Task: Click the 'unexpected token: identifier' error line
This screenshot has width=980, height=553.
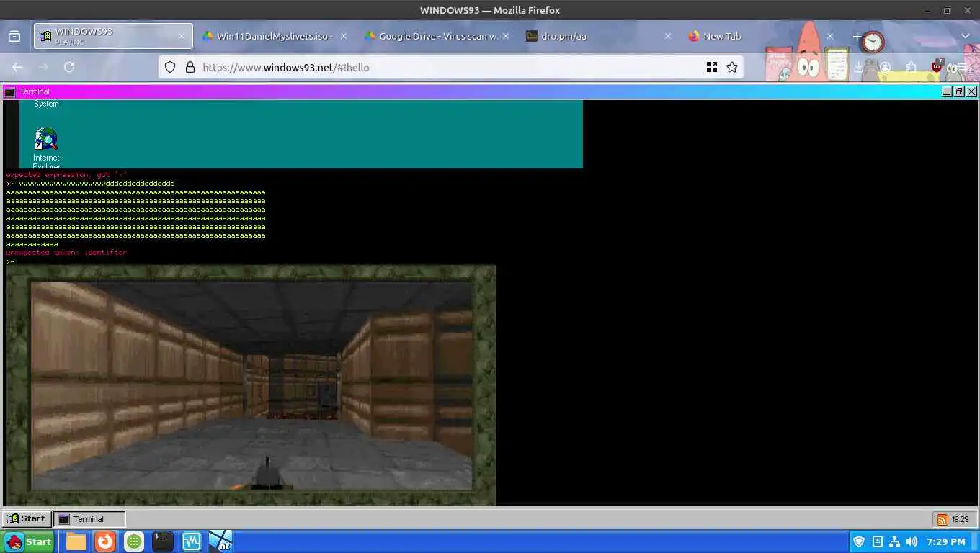Action: click(66, 253)
